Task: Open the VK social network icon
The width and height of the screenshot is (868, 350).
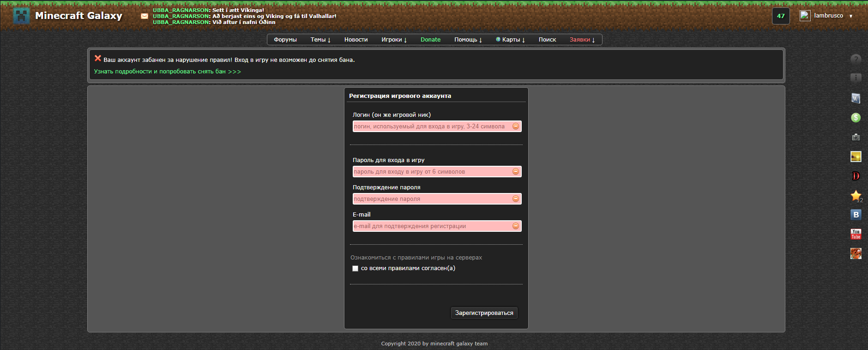Action: click(x=856, y=215)
